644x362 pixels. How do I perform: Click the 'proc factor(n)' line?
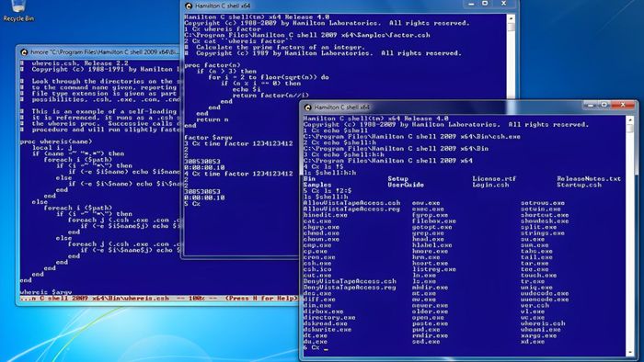tap(213, 65)
